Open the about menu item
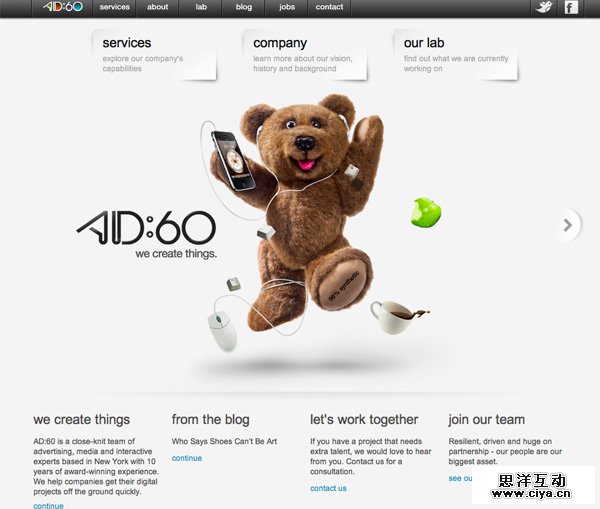This screenshot has height=509, width=600. click(157, 7)
